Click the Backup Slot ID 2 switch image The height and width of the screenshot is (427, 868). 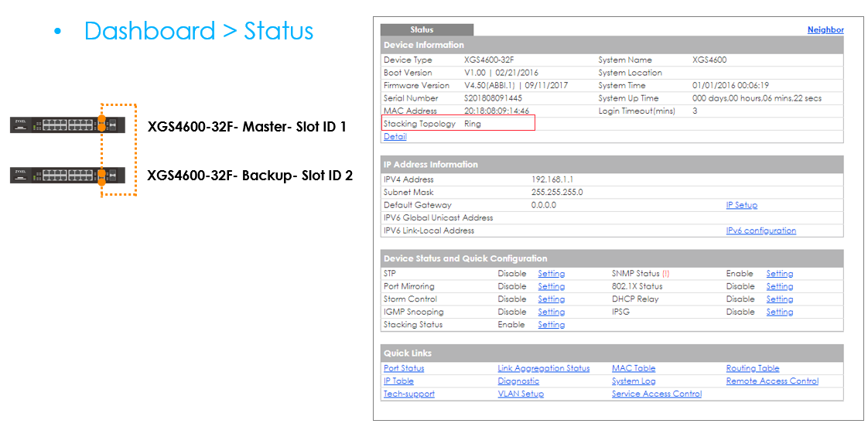tap(67, 175)
